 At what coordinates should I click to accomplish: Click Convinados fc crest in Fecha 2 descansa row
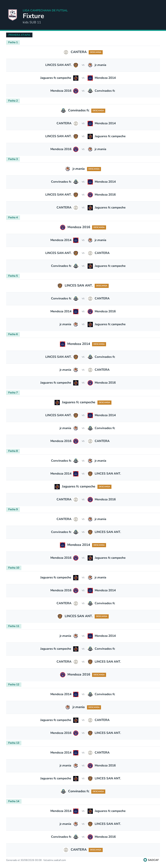(x=63, y=110)
